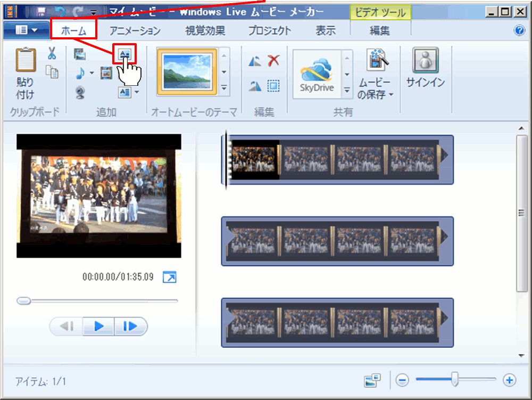
Task: Click the Select all icon
Action: coord(273,86)
